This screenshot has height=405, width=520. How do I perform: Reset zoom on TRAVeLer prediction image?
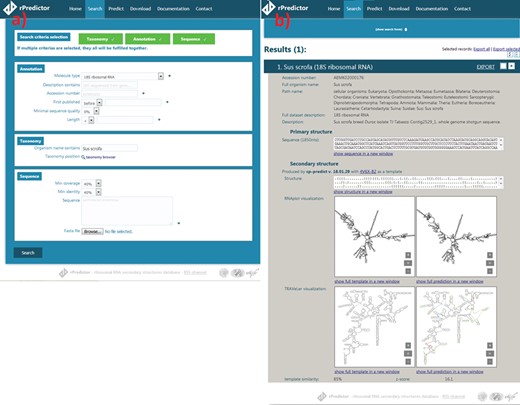(x=490, y=353)
